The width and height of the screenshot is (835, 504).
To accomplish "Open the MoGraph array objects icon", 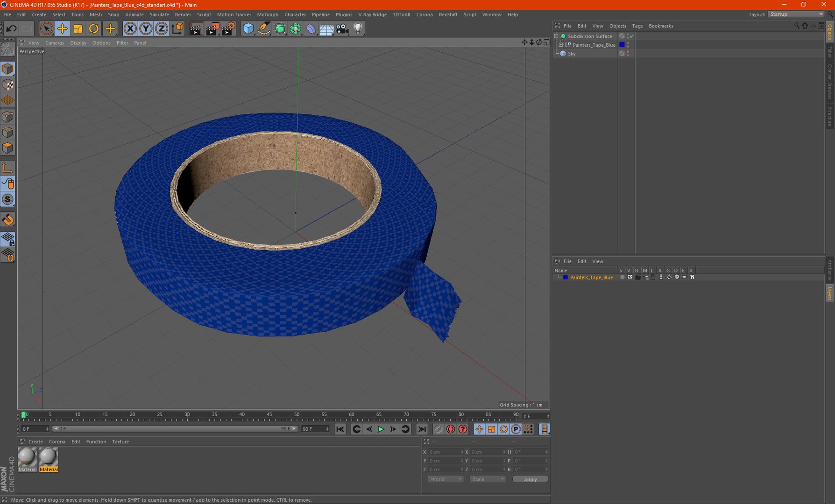I will [x=296, y=28].
